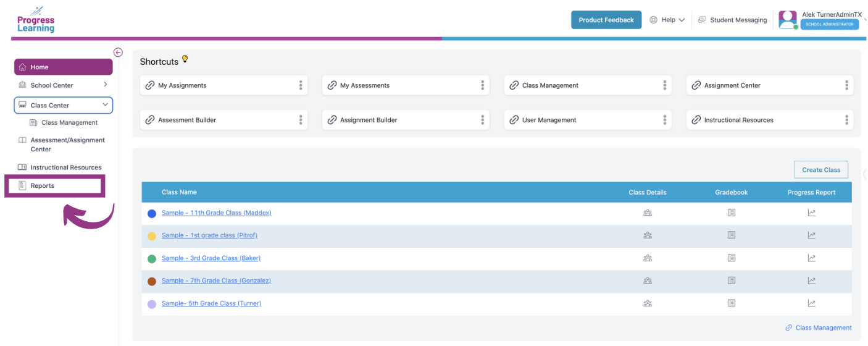Click the School Administrator role badge

(x=830, y=24)
